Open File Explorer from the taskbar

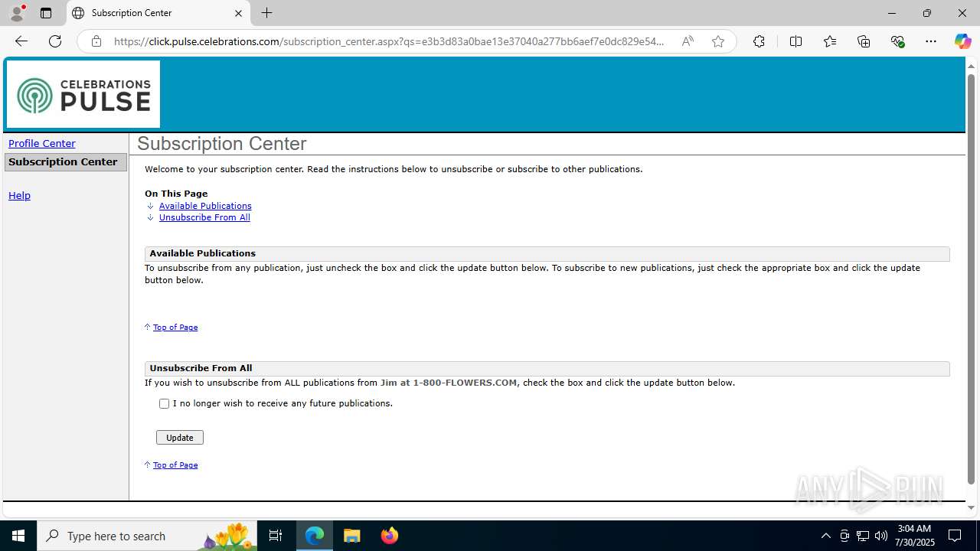tap(351, 536)
